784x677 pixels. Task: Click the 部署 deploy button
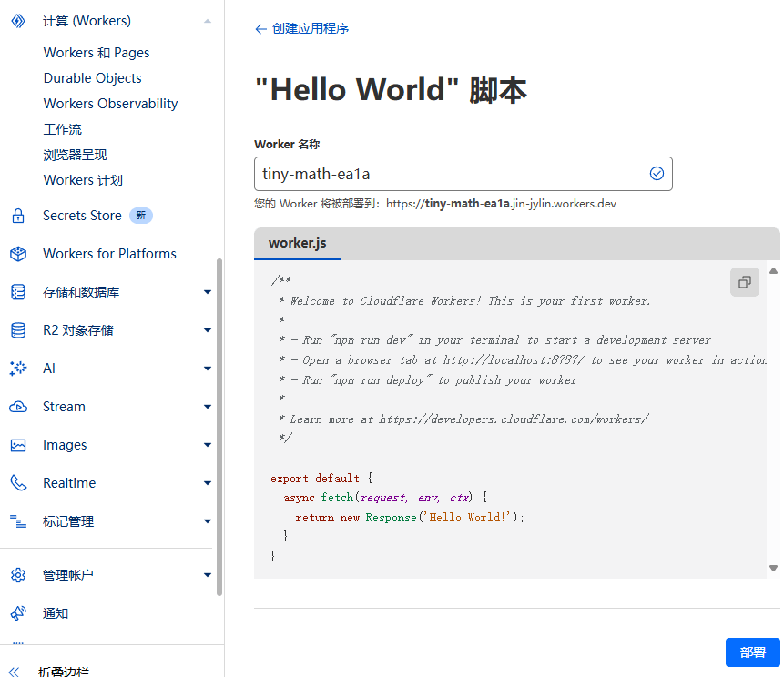(752, 652)
